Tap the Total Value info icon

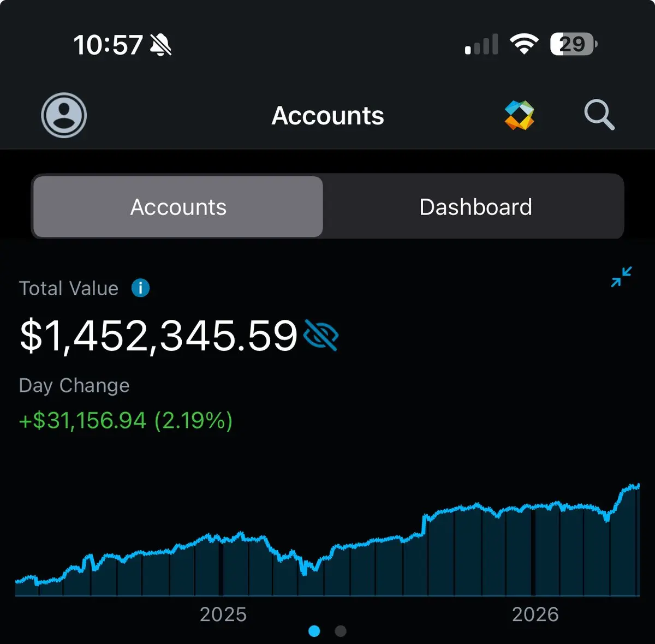pyautogui.click(x=140, y=288)
